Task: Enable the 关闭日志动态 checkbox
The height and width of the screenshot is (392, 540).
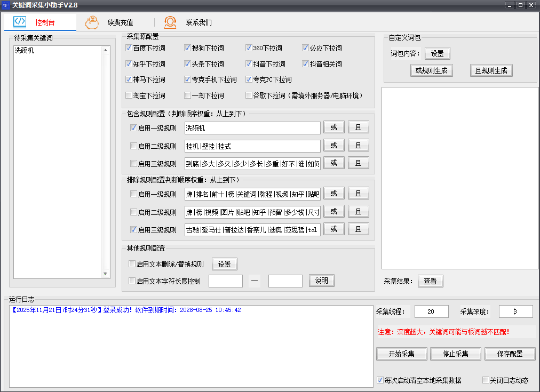Action: [486, 380]
